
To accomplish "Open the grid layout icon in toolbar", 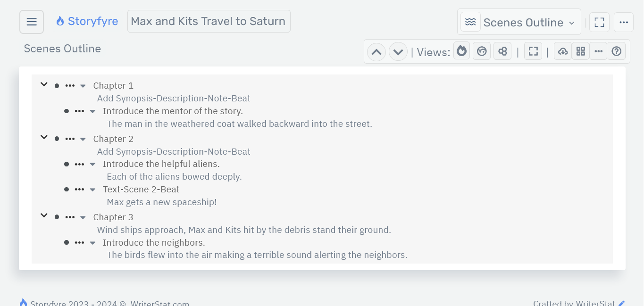I will [x=581, y=51].
